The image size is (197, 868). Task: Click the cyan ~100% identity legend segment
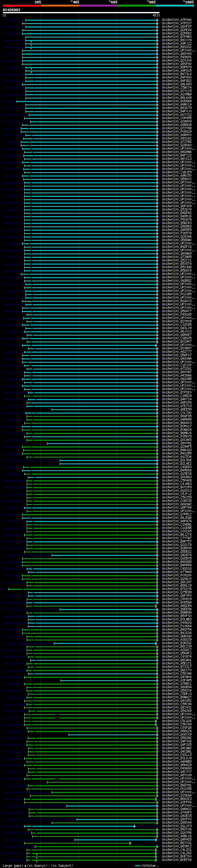click(175, 6)
